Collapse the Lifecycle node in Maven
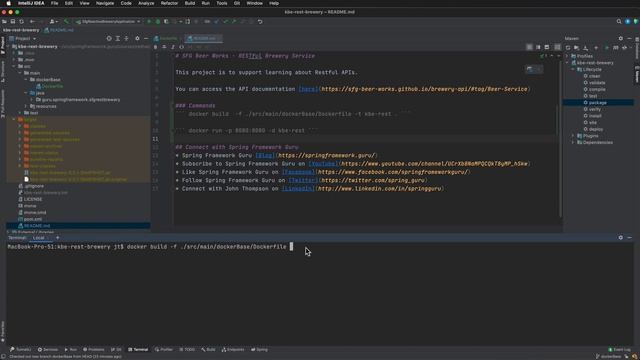 point(573,69)
